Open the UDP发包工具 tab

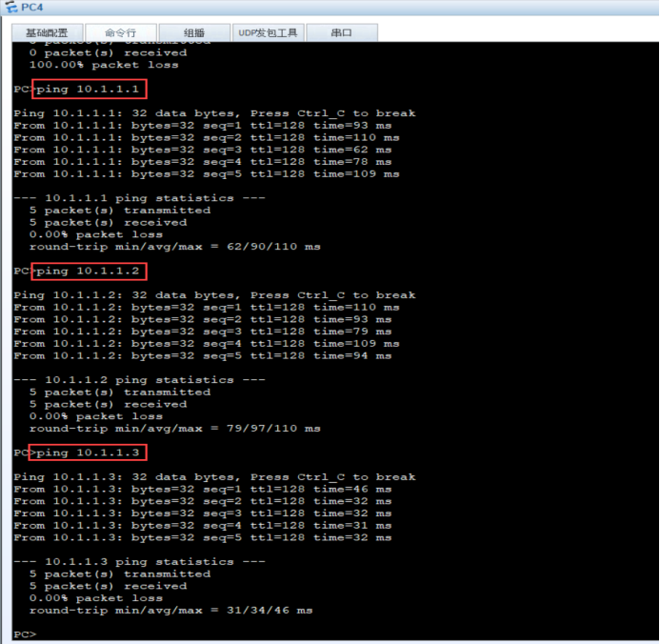(x=269, y=32)
